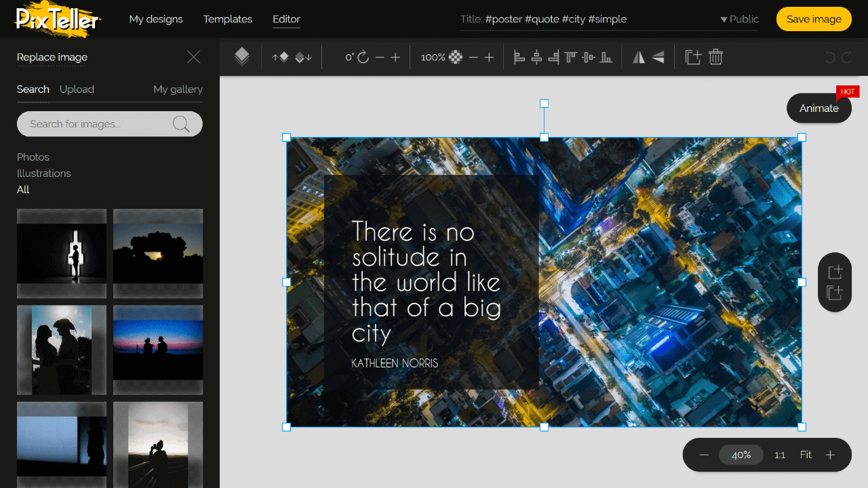The width and height of the screenshot is (868, 488).
Task: Filter results by All
Action: 23,189
